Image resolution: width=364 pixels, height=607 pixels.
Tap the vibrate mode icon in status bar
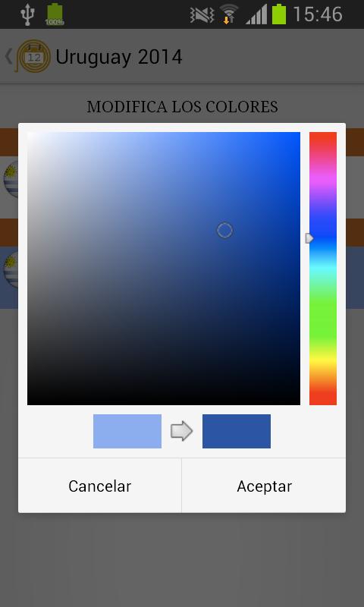202,15
